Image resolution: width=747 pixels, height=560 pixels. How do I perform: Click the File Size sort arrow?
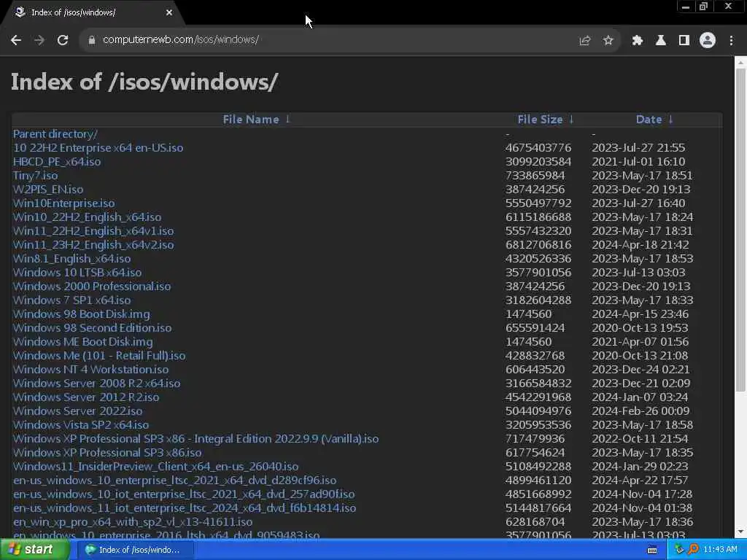571,119
